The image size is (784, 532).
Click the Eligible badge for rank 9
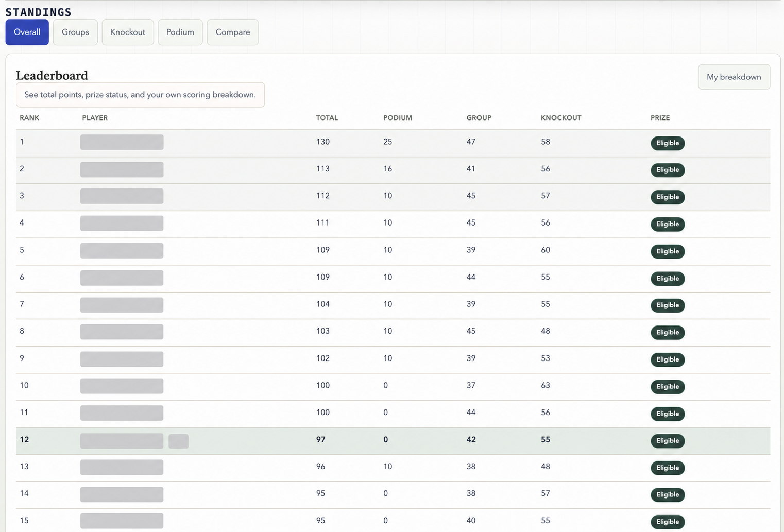coord(668,359)
